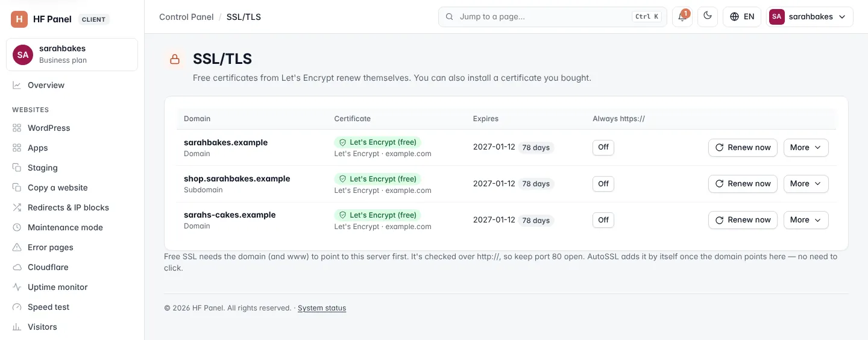Go to Maintenance mode page
Screen dimensions: 868x340
[x=72, y=227]
